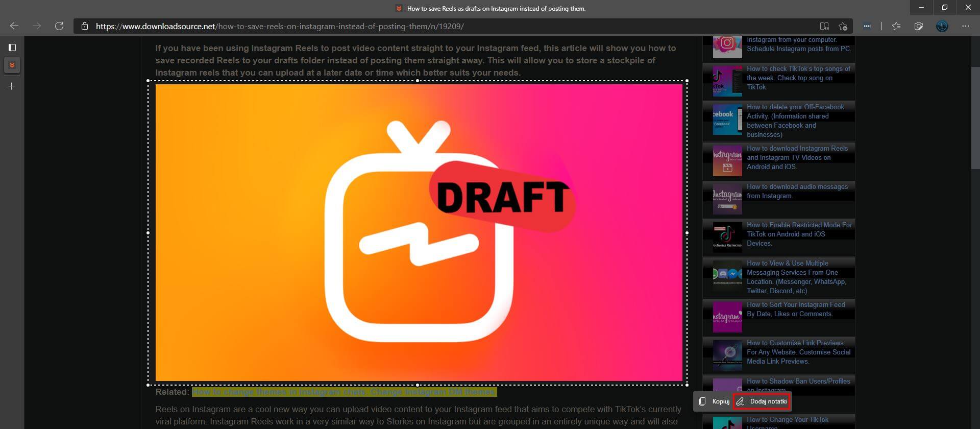Open the Favorites list
Screen dimensions: 980x429
(x=896, y=26)
